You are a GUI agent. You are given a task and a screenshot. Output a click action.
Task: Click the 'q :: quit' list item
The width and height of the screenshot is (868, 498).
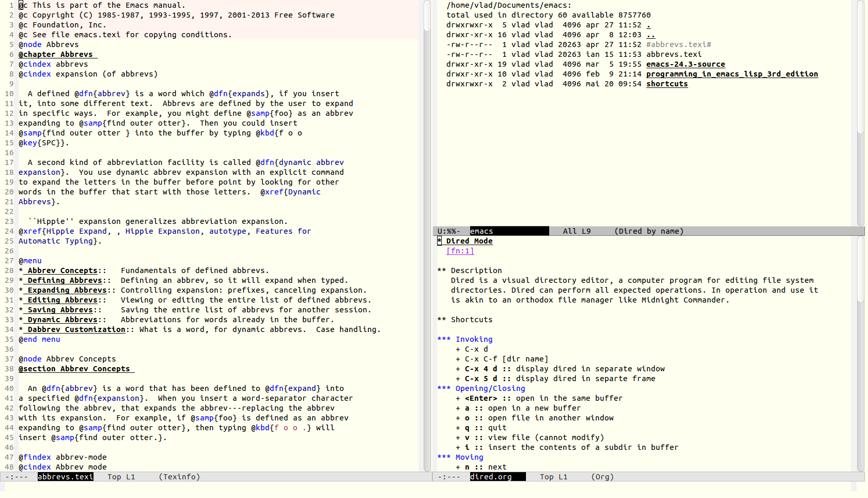pos(481,428)
